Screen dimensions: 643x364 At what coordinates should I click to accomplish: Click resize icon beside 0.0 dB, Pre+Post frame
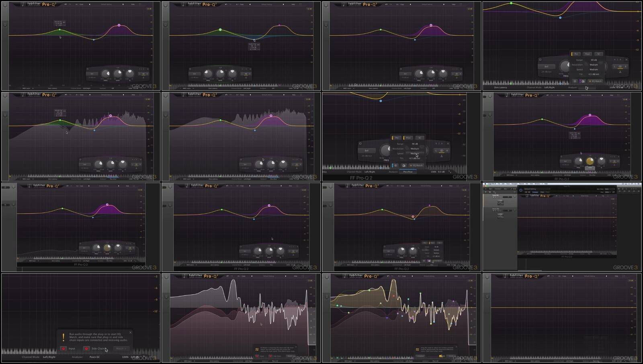[x=450, y=172]
